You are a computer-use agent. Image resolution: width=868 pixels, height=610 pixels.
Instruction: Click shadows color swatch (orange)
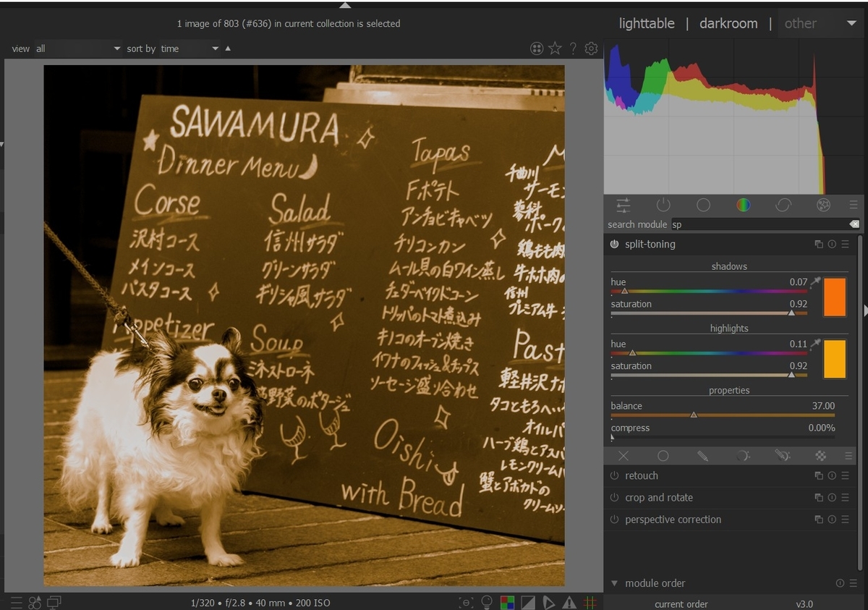pyautogui.click(x=835, y=297)
